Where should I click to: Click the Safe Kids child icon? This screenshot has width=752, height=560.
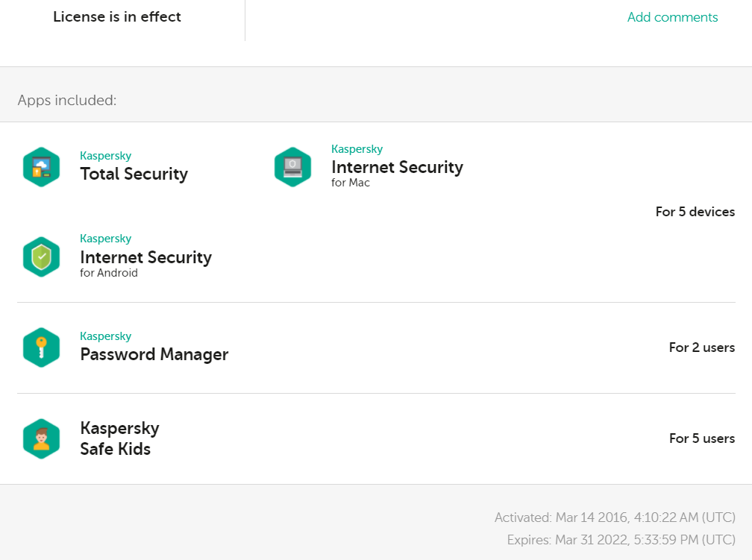coord(41,438)
